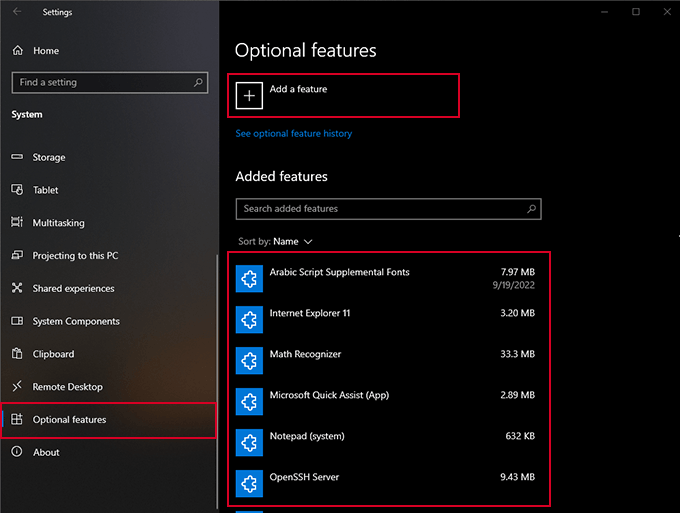The width and height of the screenshot is (680, 513).
Task: Click the 9/19/2022 install date
Action: (x=513, y=285)
